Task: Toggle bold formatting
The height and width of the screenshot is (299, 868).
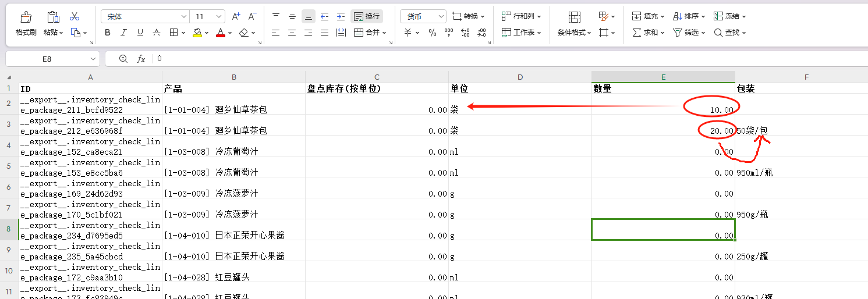Action: point(108,33)
